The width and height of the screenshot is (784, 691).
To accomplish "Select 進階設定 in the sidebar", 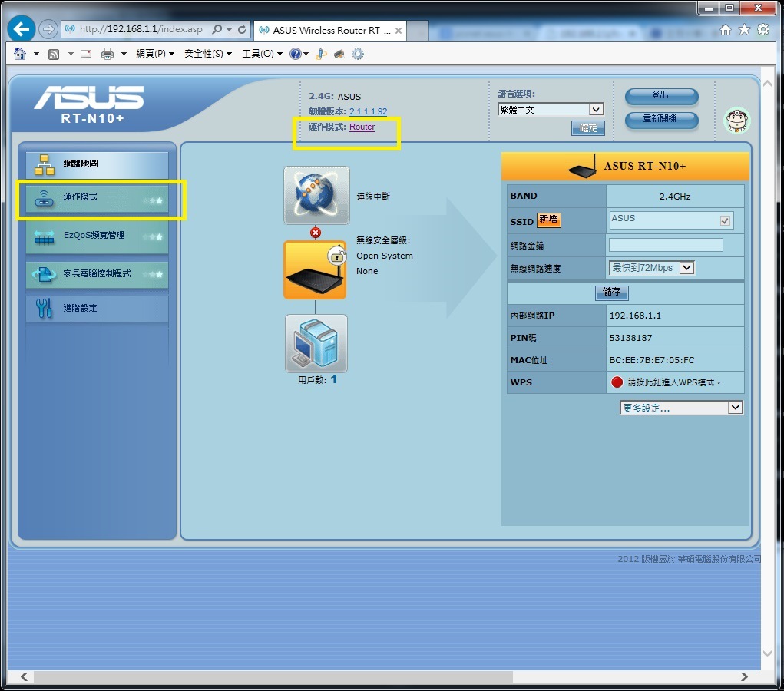I will 97,309.
